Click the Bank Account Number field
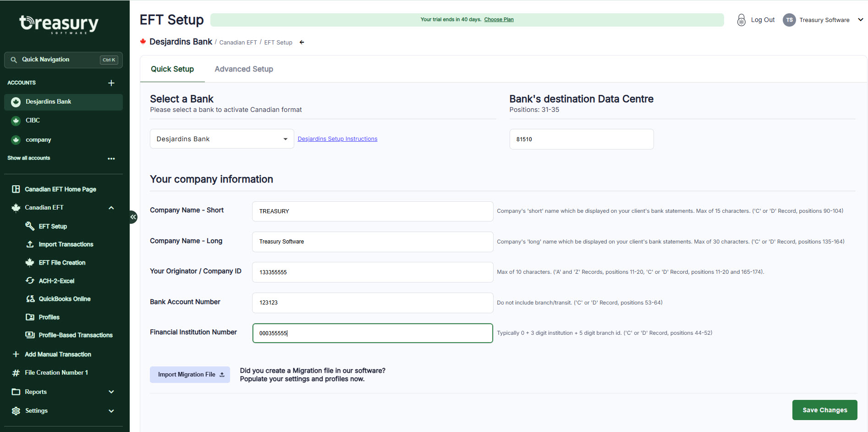Image resolution: width=868 pixels, height=432 pixels. click(x=373, y=303)
